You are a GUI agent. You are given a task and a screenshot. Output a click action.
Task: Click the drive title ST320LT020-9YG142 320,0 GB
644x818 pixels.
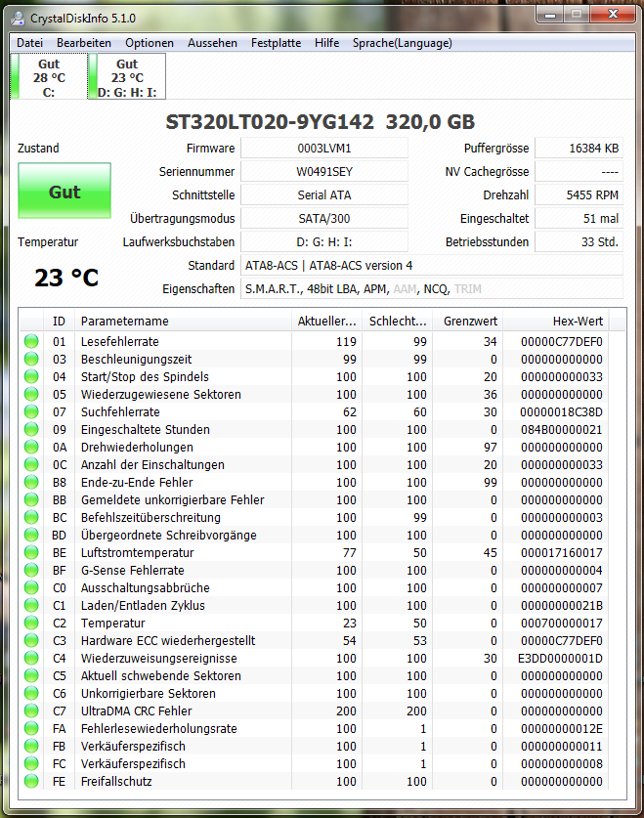coord(321,122)
